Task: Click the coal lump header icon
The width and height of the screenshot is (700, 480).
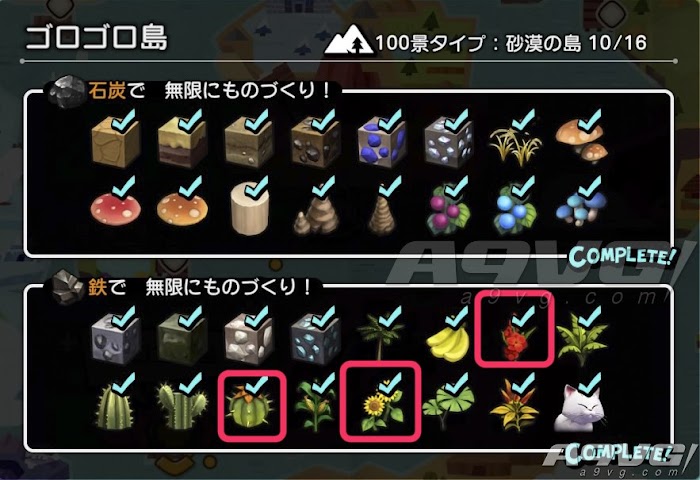Action: pyautogui.click(x=67, y=92)
